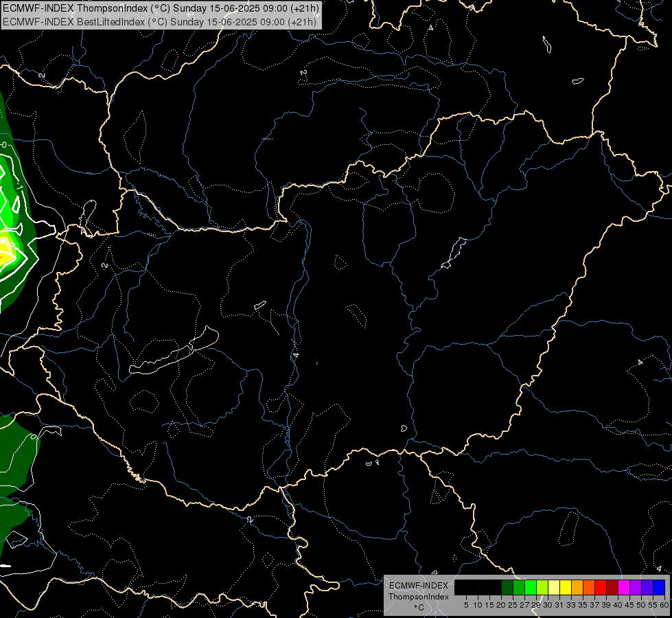Image resolution: width=672 pixels, height=618 pixels.
Task: Click the blue 55–60 legend swatch
Action: click(659, 587)
